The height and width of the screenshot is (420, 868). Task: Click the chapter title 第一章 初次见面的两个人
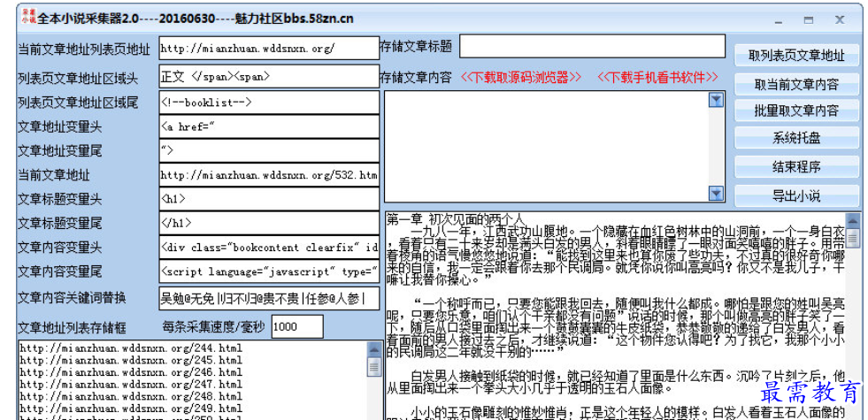coord(456,219)
